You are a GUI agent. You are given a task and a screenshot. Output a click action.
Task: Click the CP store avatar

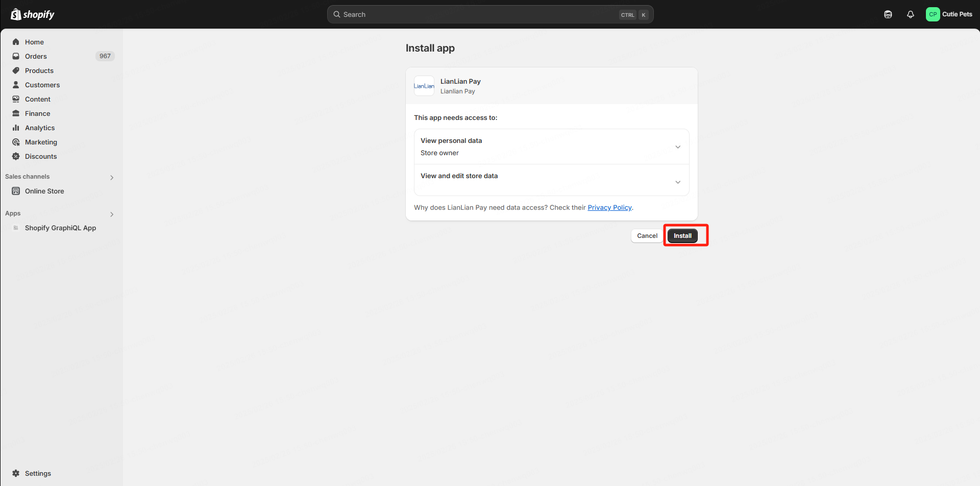[x=933, y=14]
